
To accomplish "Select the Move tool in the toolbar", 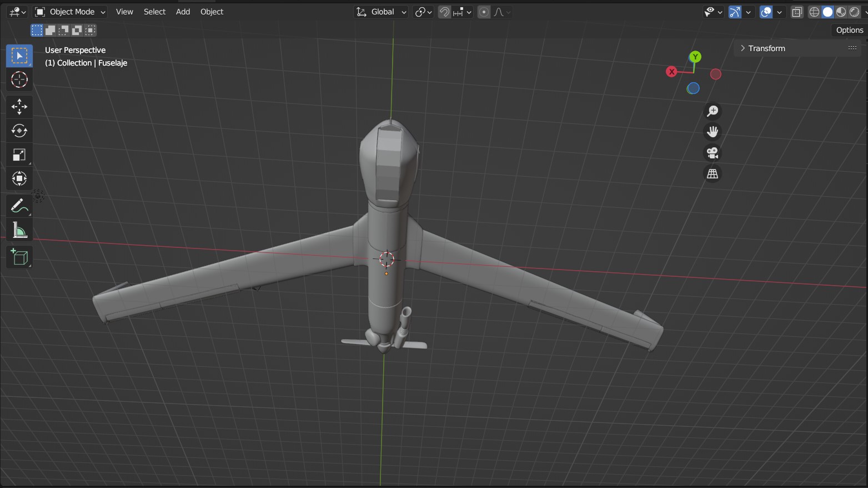I will coord(19,106).
